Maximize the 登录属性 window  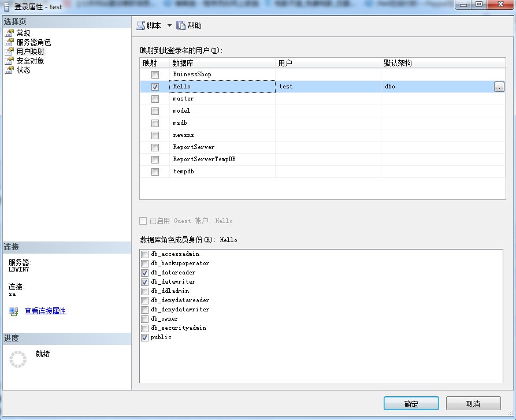[480, 5]
